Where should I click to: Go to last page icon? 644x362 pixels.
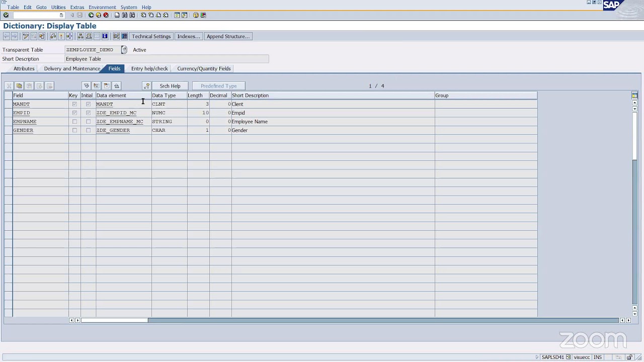166,15
